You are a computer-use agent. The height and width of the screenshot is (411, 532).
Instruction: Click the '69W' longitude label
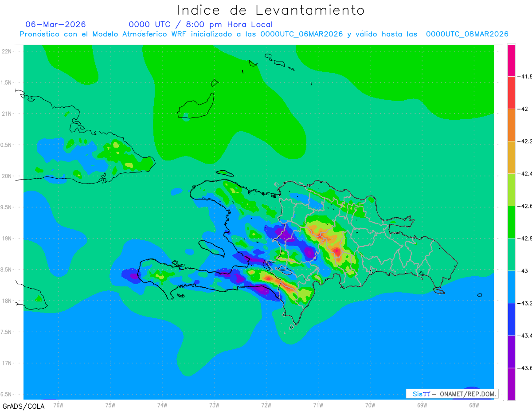(422, 405)
